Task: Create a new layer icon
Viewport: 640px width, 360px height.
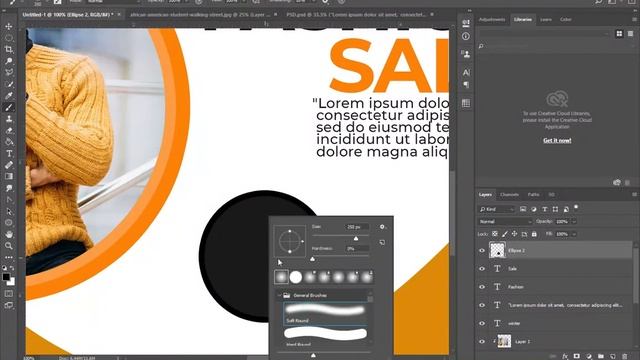Action: click(x=613, y=356)
